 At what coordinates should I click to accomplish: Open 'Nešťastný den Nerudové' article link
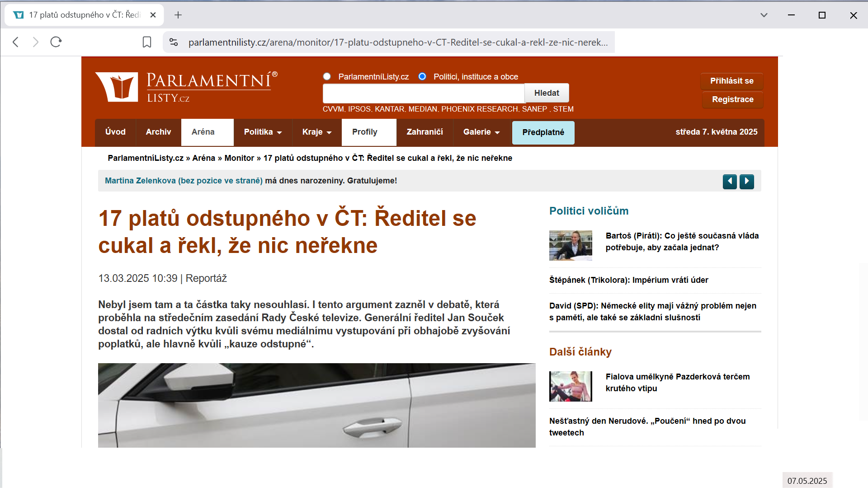(647, 427)
